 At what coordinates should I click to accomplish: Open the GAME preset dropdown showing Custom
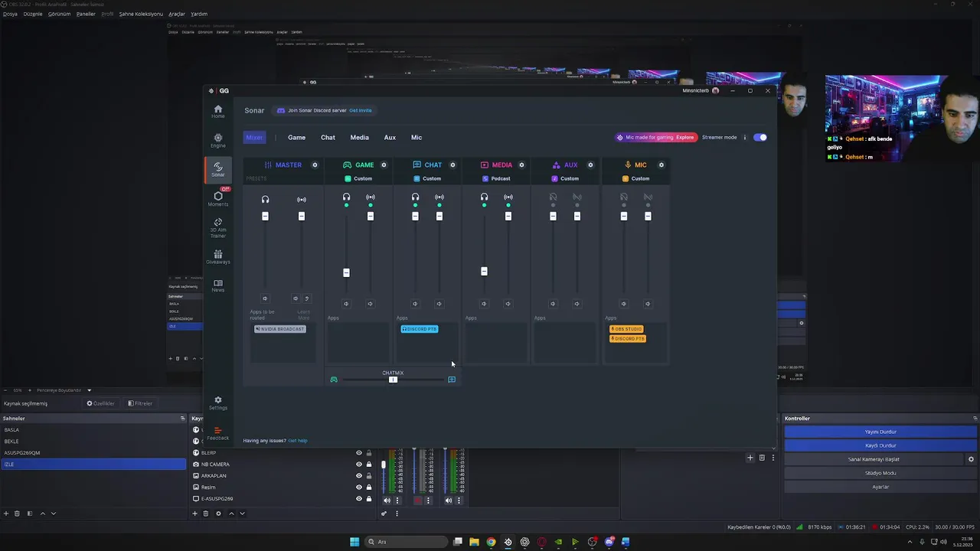pyautogui.click(x=358, y=178)
